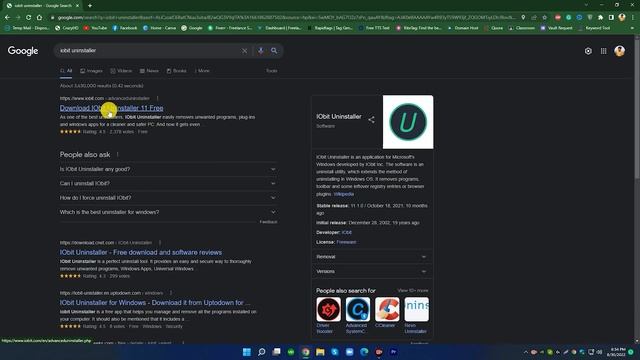640x360 pixels.
Task: Open Premiere Pro from the taskbar
Action: (393, 352)
